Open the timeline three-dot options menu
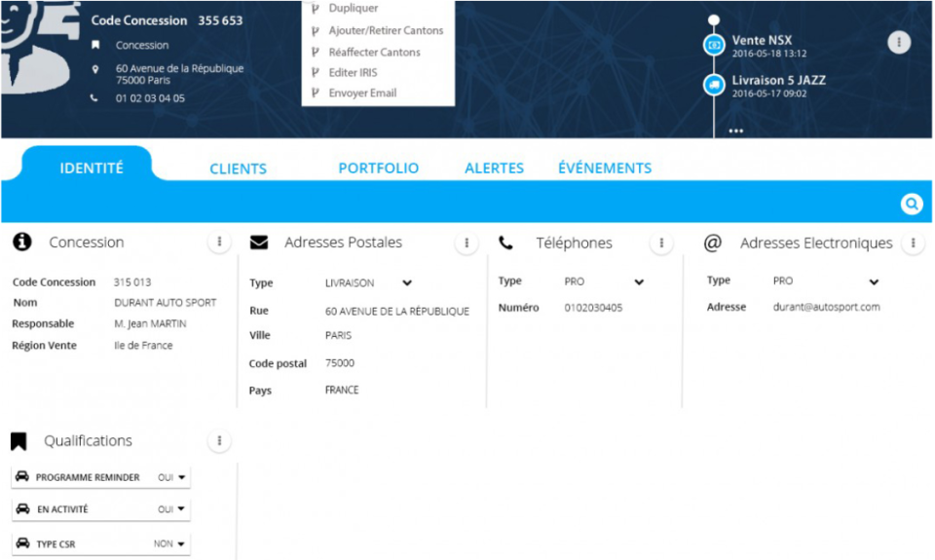Image resolution: width=935 pixels, height=560 pixels. pyautogui.click(x=899, y=42)
